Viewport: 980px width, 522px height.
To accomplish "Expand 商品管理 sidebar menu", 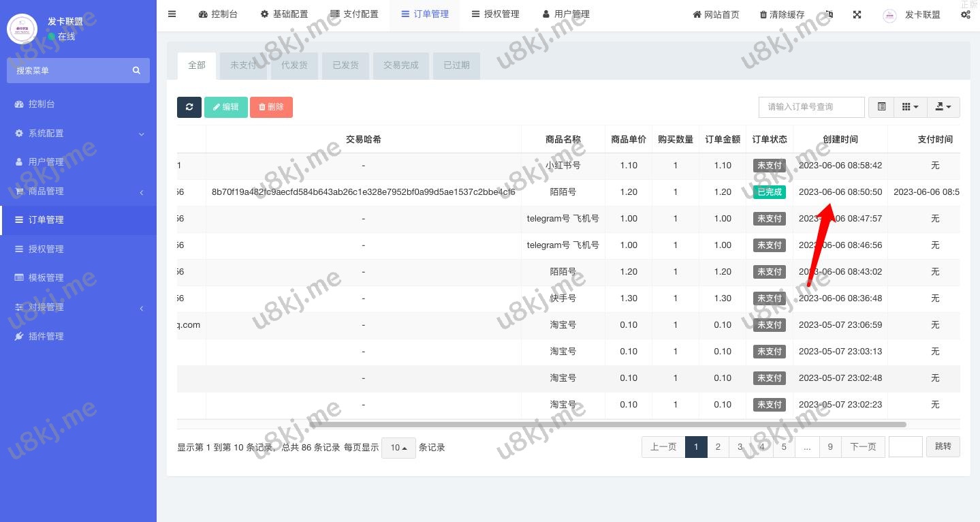I will click(x=78, y=191).
